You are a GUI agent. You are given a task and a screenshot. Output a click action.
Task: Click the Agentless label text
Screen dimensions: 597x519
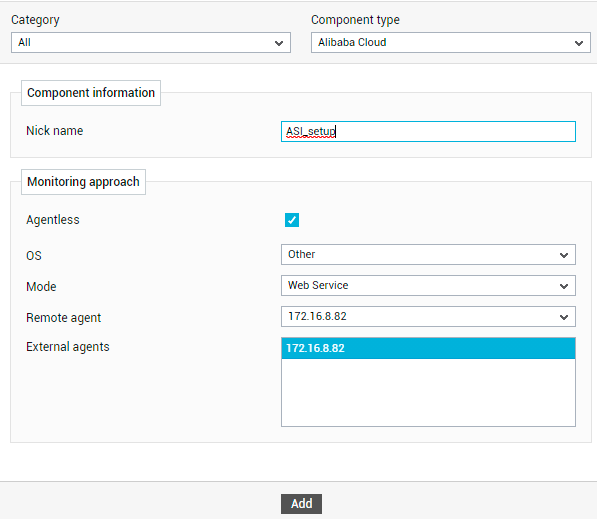pyautogui.click(x=53, y=220)
